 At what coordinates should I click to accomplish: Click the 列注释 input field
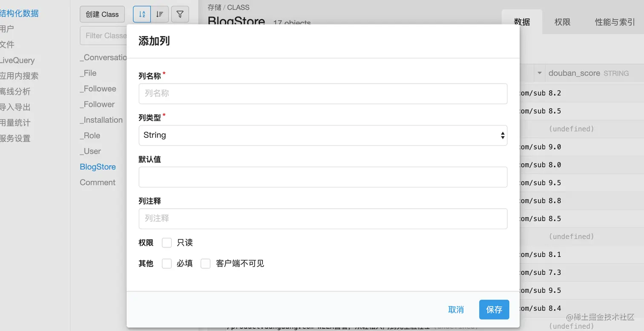click(x=323, y=218)
